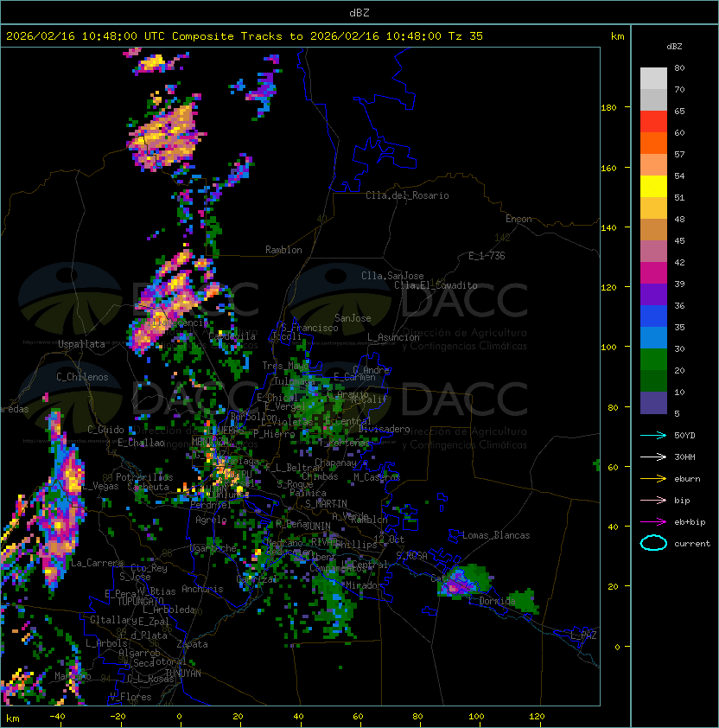Click the white 30HM arrow in legend
719x728 pixels.
(x=653, y=457)
